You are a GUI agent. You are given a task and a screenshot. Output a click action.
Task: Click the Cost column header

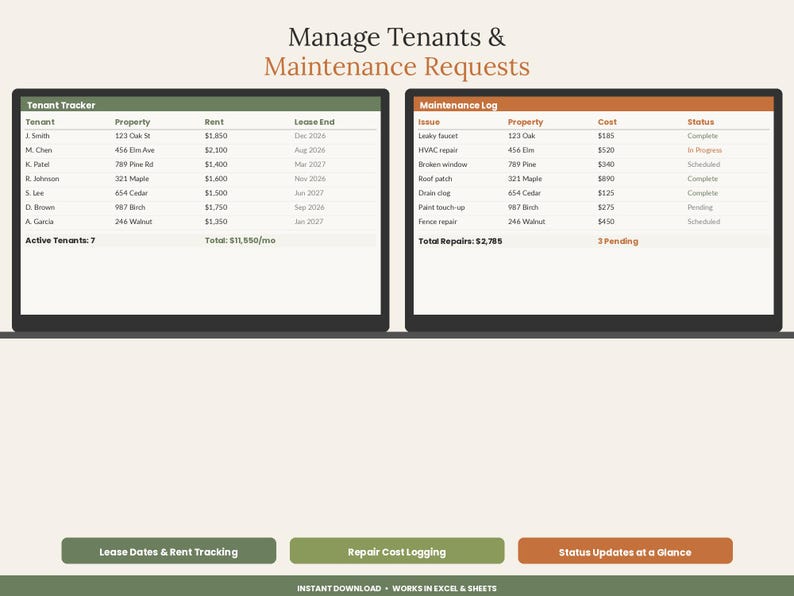(607, 122)
